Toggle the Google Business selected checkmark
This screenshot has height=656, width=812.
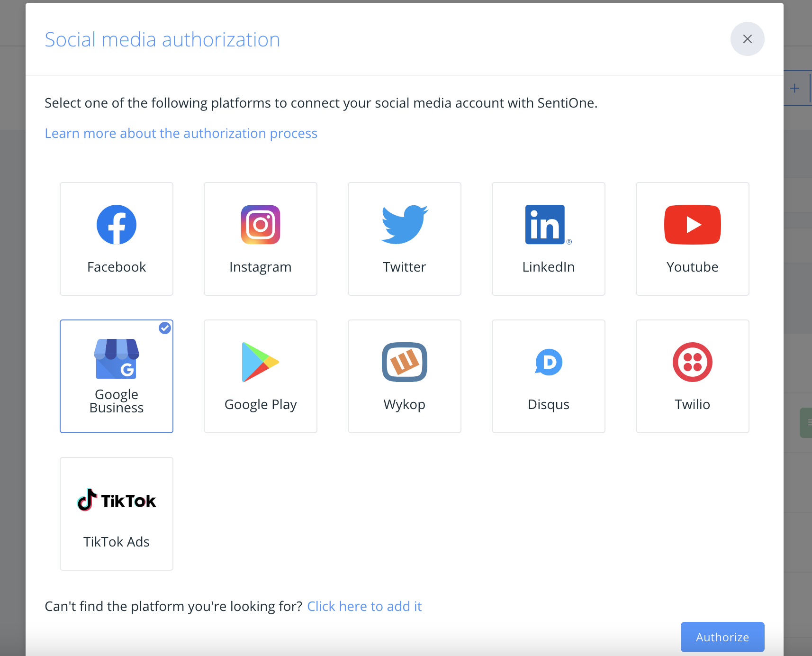coord(165,328)
